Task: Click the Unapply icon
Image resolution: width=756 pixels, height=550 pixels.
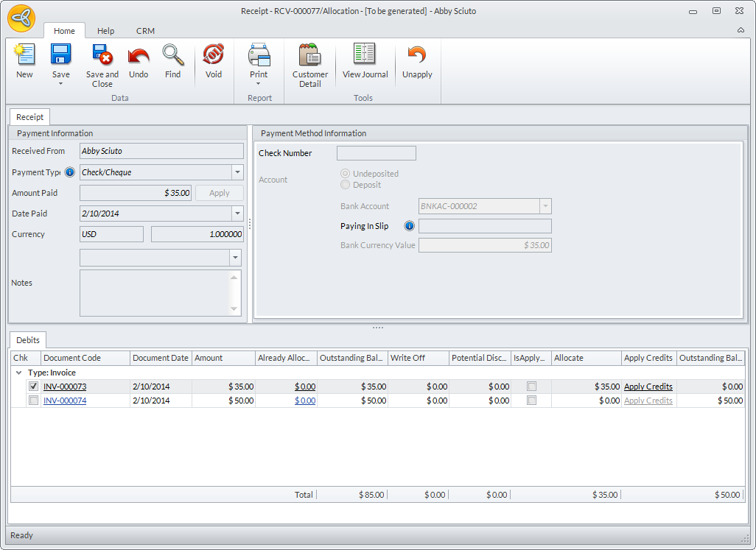Action: coord(417,56)
